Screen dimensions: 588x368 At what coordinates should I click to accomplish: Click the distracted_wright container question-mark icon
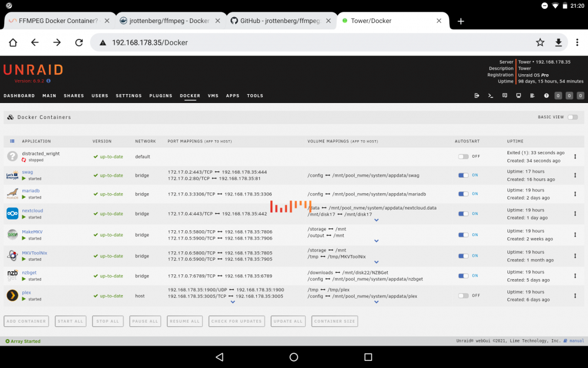coord(12,156)
